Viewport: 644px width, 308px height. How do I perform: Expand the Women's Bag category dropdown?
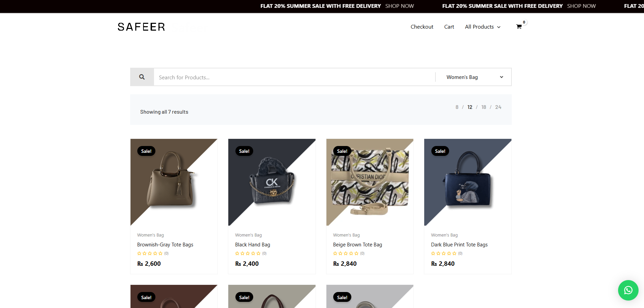coord(474,77)
